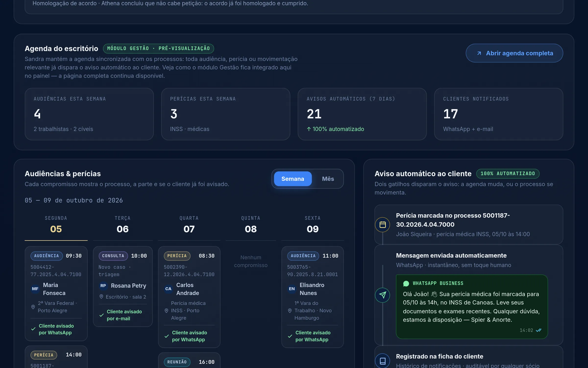
Task: Click the book icon beside Registrado na ficha
Action: pyautogui.click(x=382, y=361)
